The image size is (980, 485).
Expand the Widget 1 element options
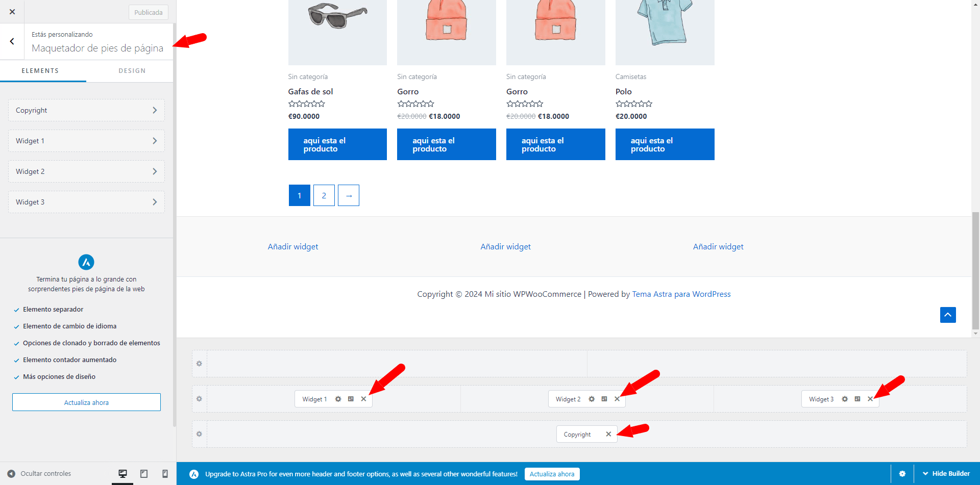tap(86, 141)
